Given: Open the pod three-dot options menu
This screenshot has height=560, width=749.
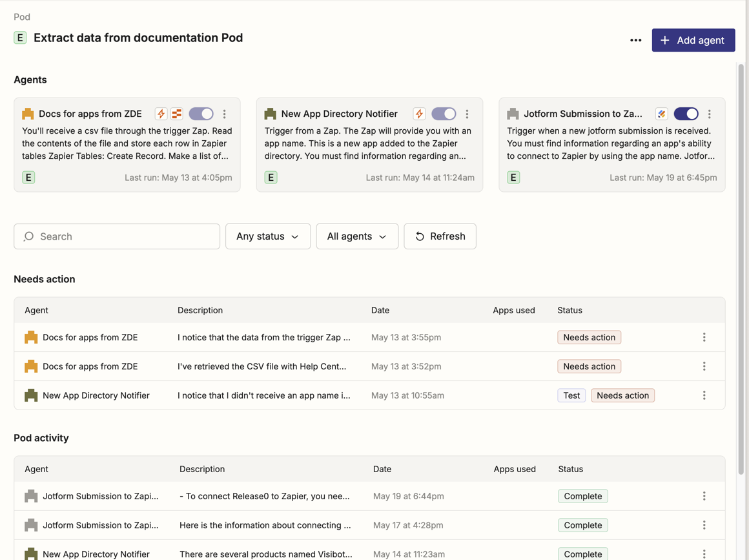Looking at the screenshot, I should point(636,40).
